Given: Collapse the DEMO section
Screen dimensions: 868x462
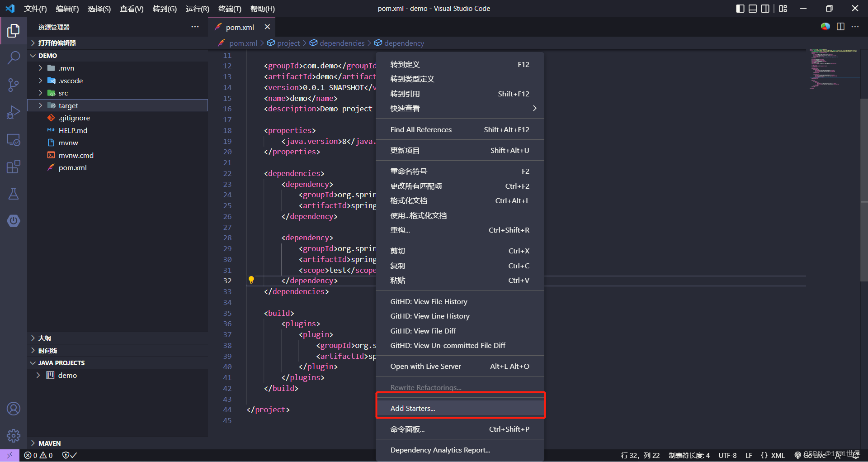Looking at the screenshot, I should tap(118, 55).
